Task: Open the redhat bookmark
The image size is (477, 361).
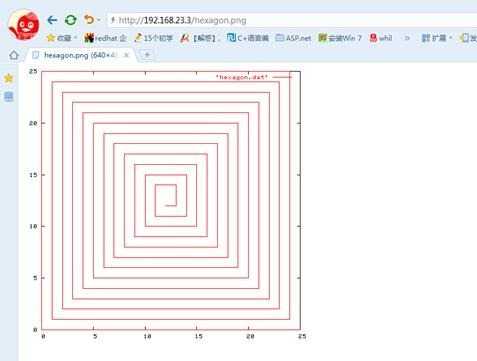Action: pyautogui.click(x=105, y=38)
